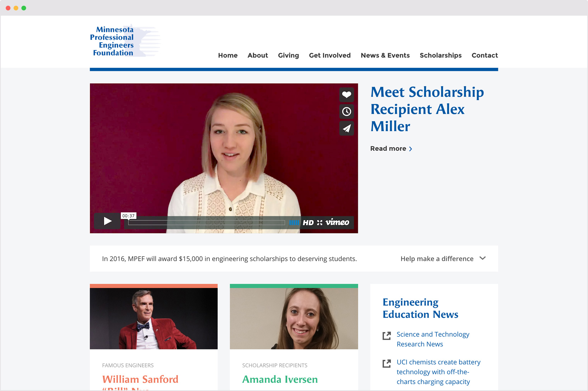Viewport: 588px width, 391px height.
Task: Like the video with the heart icon
Action: coord(346,95)
